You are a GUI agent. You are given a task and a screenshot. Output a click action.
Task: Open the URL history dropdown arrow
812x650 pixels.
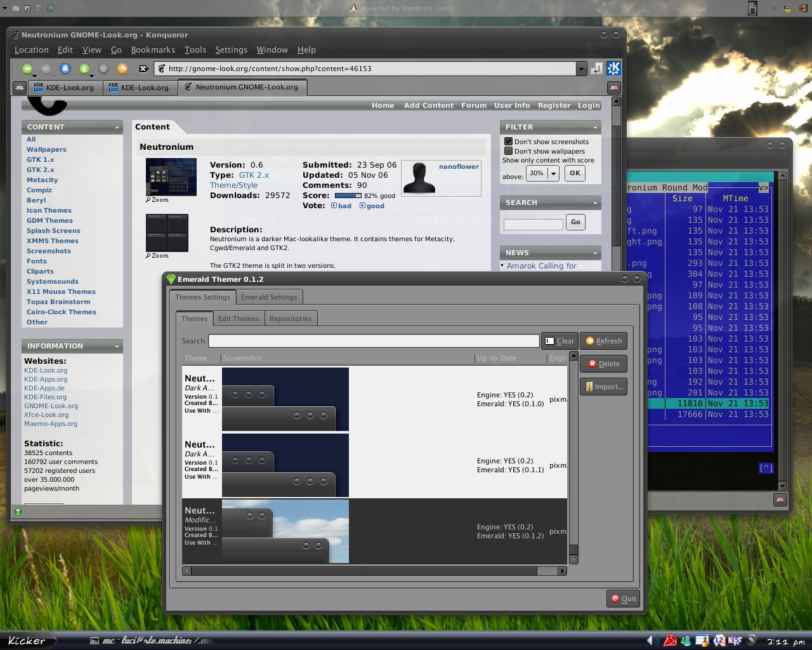(581, 69)
